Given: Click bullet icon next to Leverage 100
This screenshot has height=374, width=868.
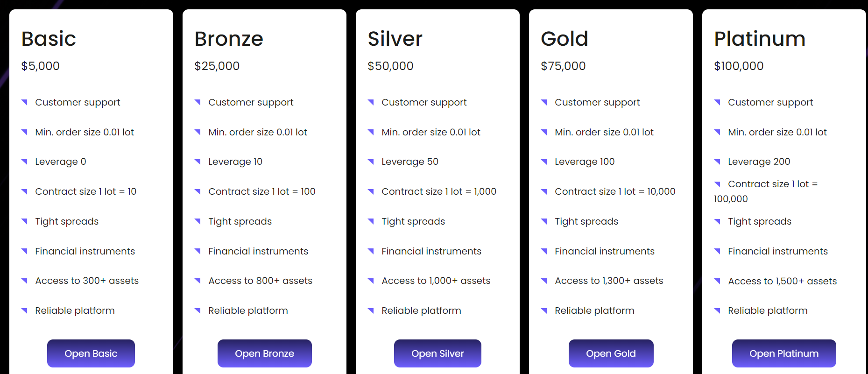Looking at the screenshot, I should pos(544,162).
